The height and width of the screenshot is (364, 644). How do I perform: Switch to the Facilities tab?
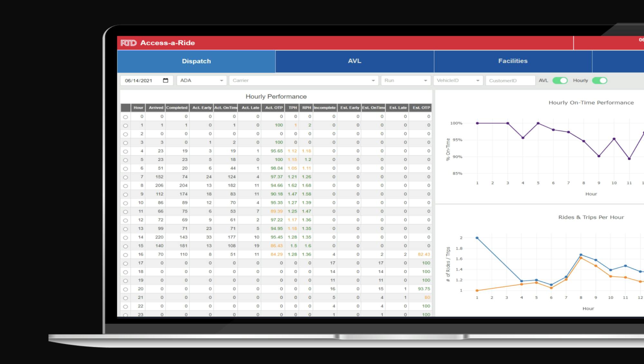pyautogui.click(x=513, y=61)
